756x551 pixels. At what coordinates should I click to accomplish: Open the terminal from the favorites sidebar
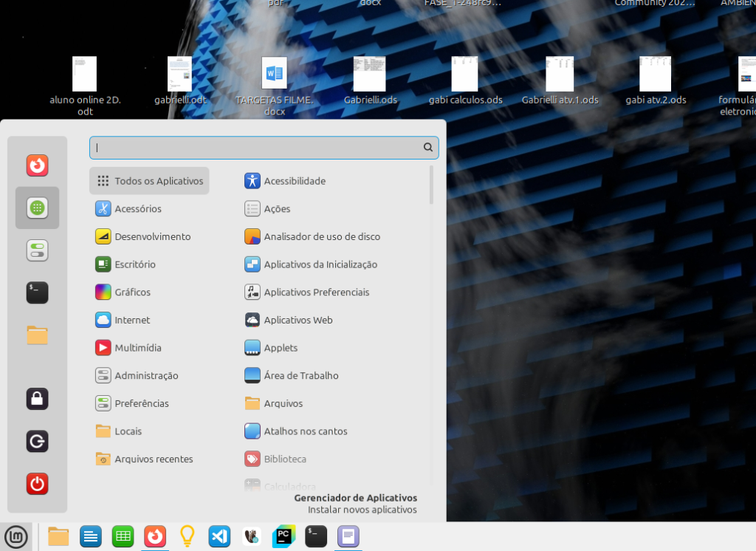click(x=37, y=292)
